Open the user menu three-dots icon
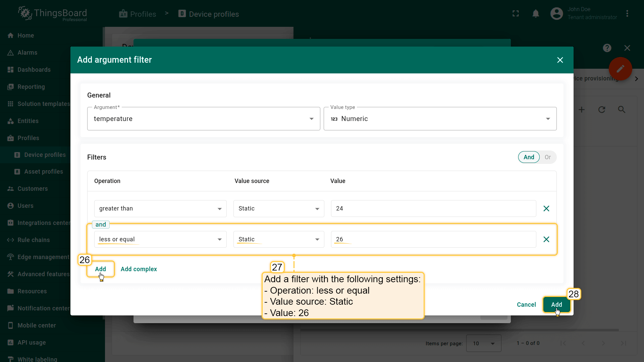 click(627, 14)
